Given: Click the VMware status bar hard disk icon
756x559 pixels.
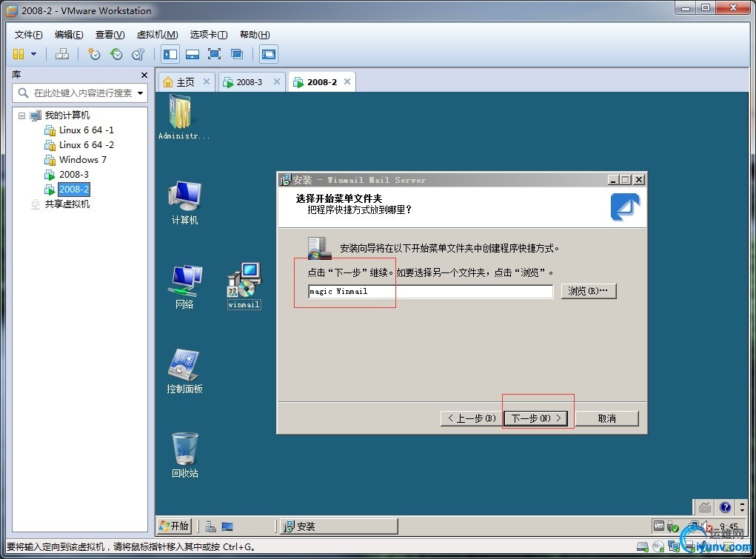Looking at the screenshot, I should [x=642, y=547].
